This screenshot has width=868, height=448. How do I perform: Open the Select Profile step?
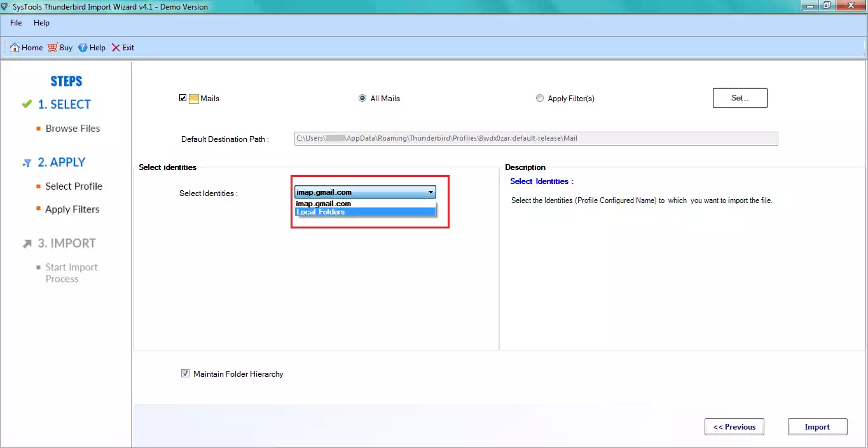74,186
